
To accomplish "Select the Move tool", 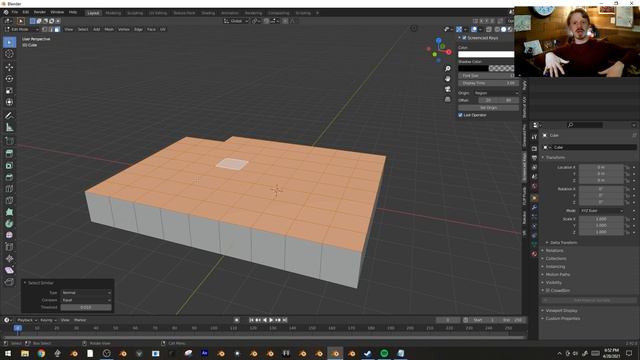I will point(9,67).
